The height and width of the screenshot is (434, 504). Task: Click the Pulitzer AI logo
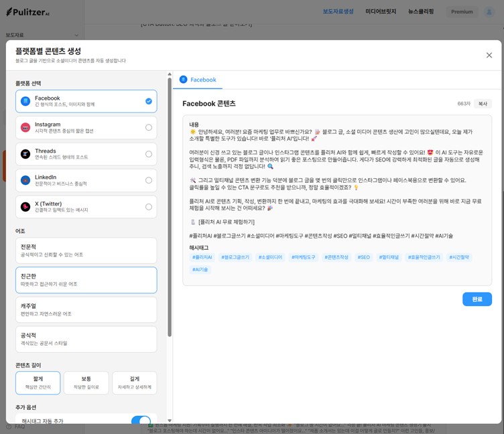click(x=27, y=12)
